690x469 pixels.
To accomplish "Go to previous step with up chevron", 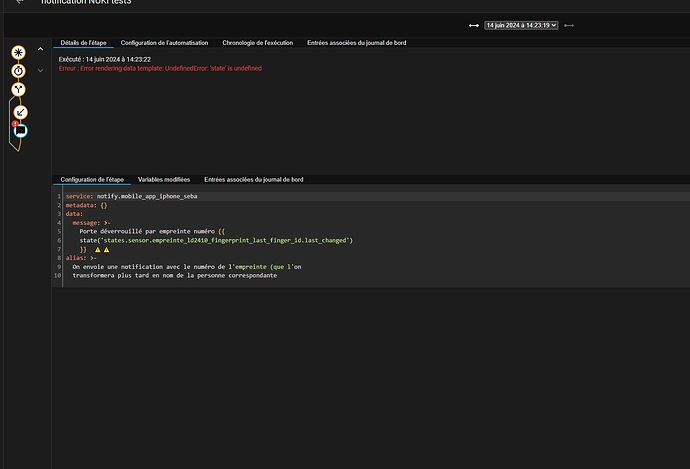I will (x=40, y=49).
